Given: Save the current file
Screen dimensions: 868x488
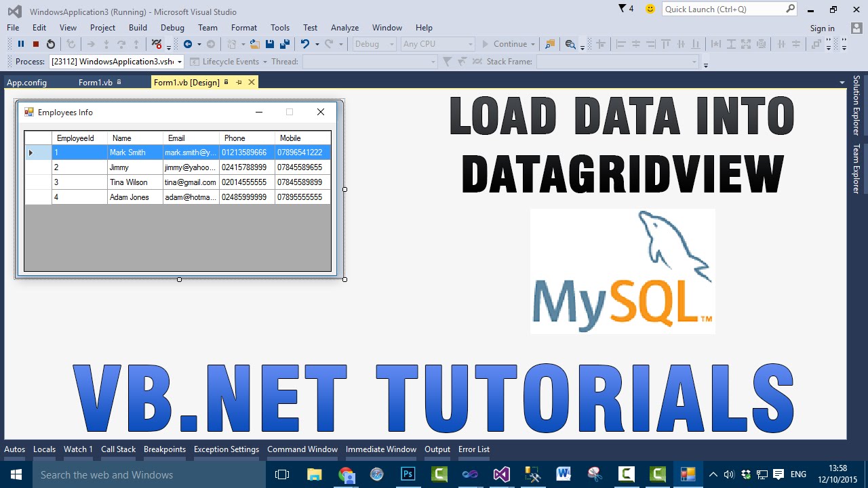Looking at the screenshot, I should [x=270, y=44].
